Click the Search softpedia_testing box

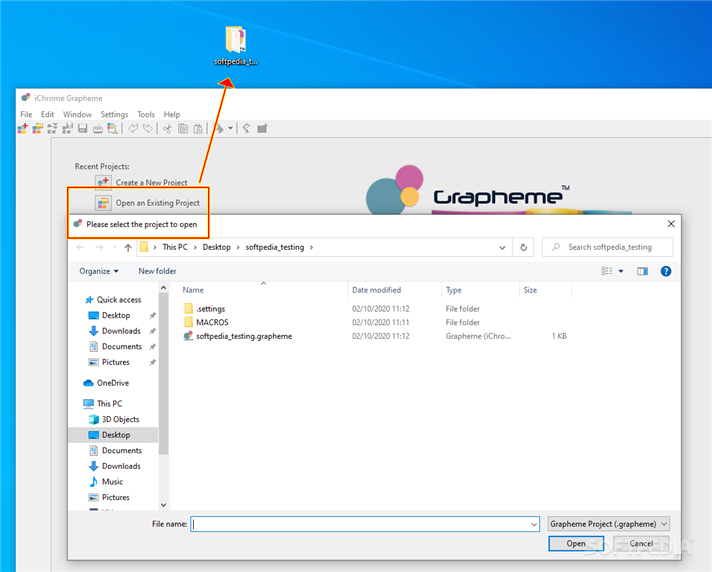tap(608, 247)
